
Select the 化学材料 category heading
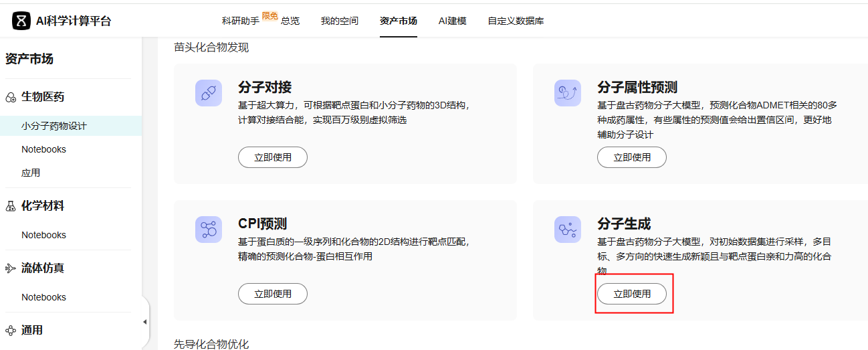[43, 206]
